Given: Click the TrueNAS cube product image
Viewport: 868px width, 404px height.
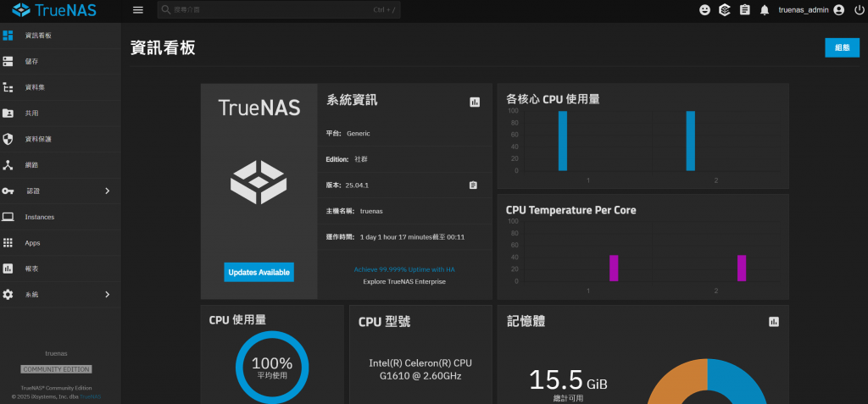Looking at the screenshot, I should tap(259, 182).
